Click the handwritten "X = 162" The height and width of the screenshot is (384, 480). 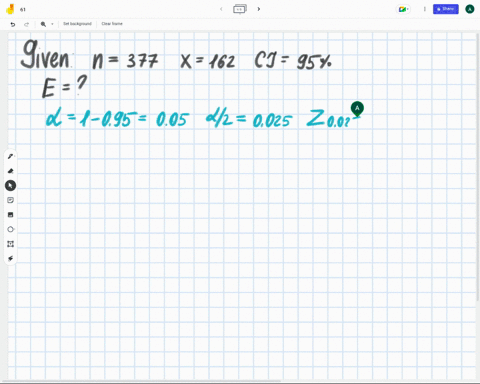click(207, 61)
